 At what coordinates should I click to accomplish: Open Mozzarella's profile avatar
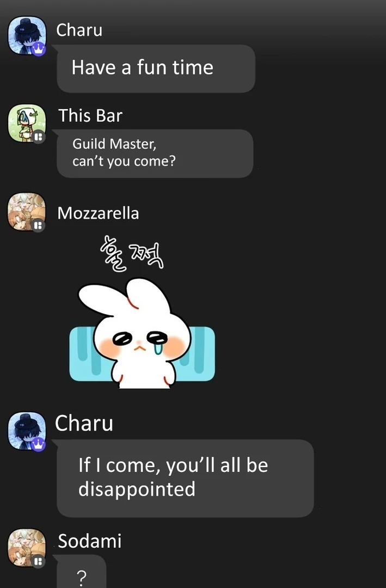[x=27, y=212]
